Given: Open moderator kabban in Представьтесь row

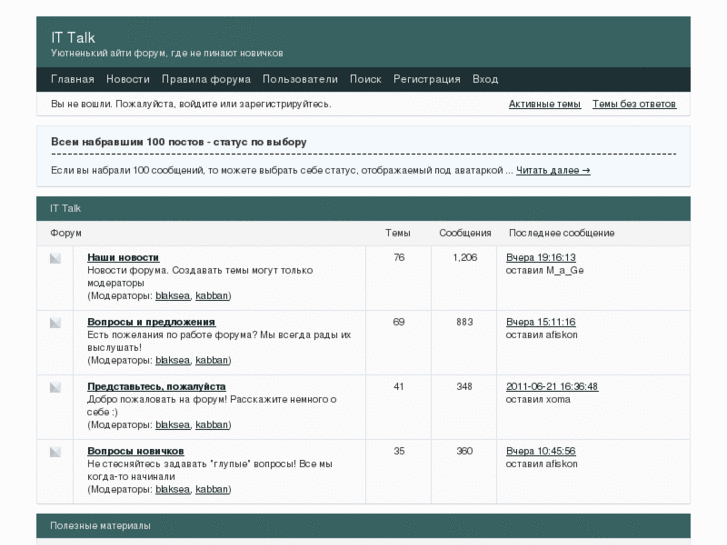Looking at the screenshot, I should pyautogui.click(x=212, y=424).
